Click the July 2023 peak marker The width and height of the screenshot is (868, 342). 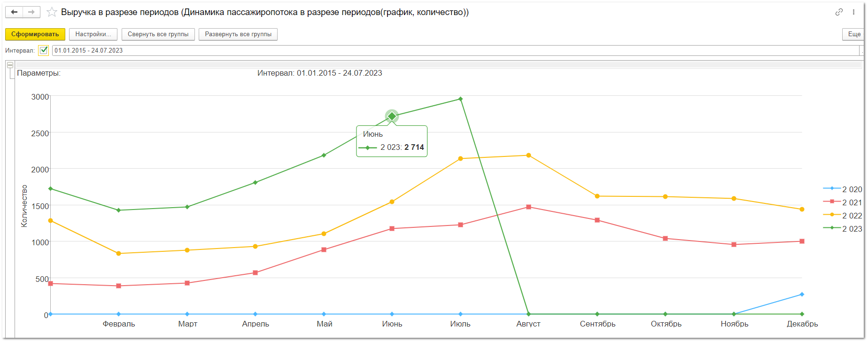tap(460, 99)
